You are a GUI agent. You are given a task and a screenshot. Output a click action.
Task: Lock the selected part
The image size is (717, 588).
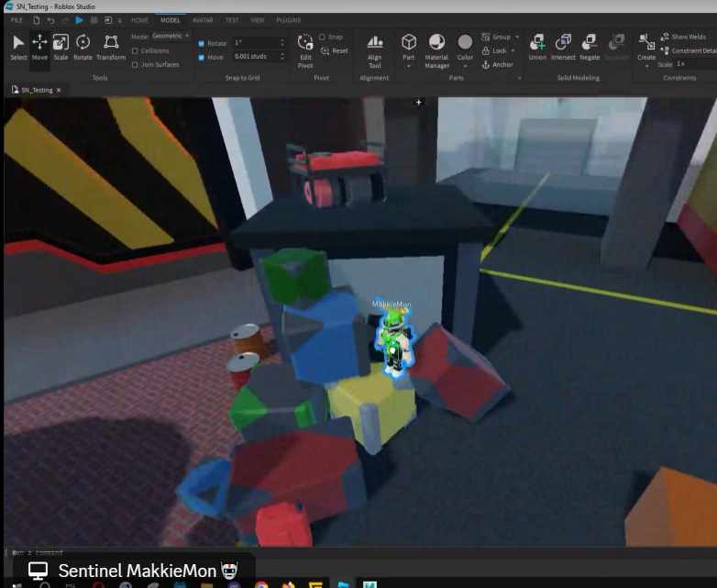pos(494,50)
